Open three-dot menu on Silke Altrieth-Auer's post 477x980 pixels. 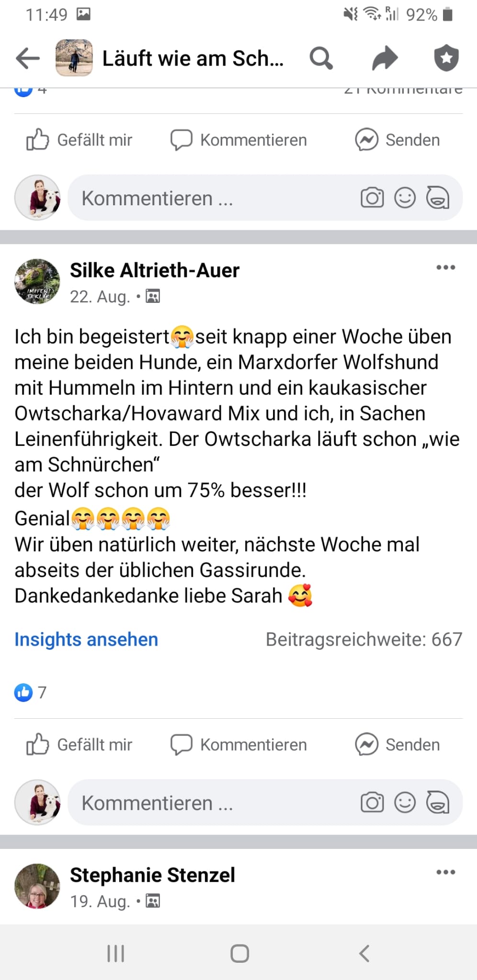445,267
